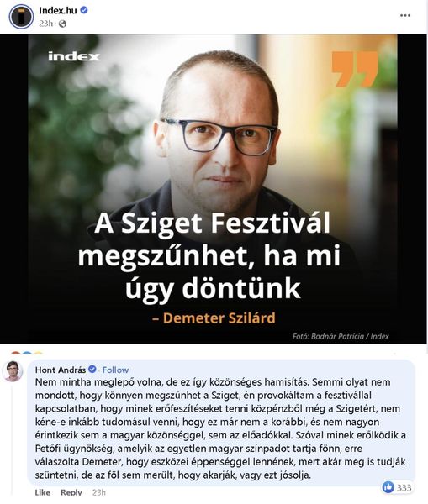Open the Index.hu profile picture

(x=21, y=17)
